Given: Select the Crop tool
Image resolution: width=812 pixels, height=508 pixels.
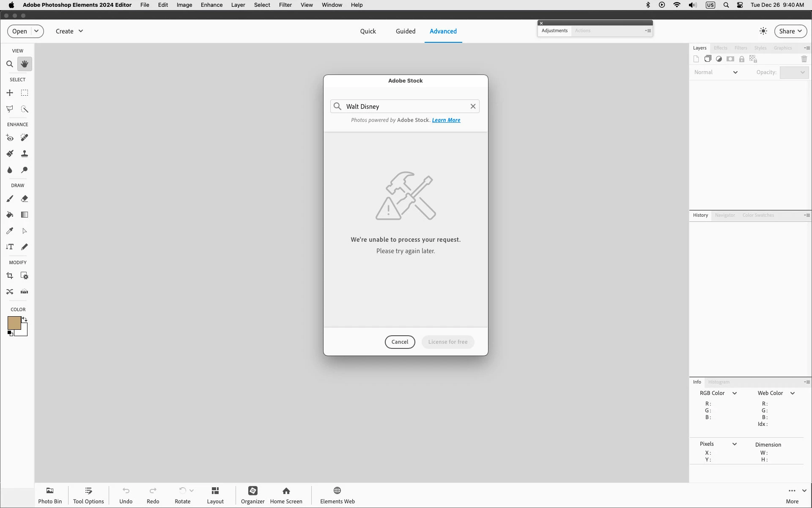Looking at the screenshot, I should click(x=10, y=276).
